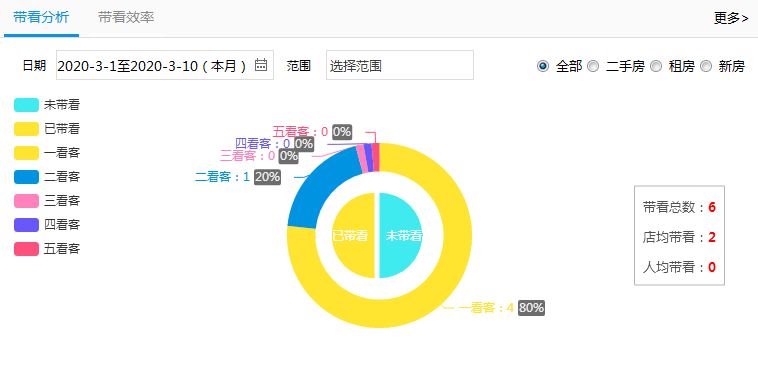
Task: Click the 已带看 yellow inner pie half
Action: point(353,236)
